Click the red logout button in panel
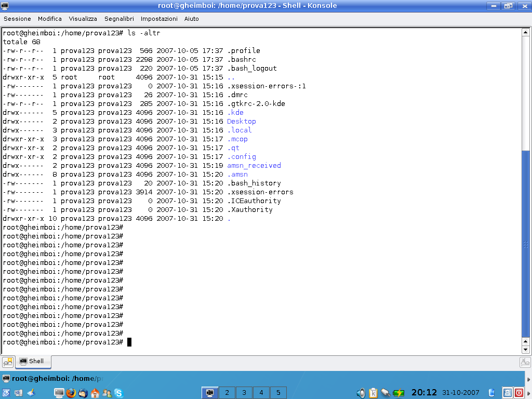This screenshot has width=532, height=399. point(518,393)
